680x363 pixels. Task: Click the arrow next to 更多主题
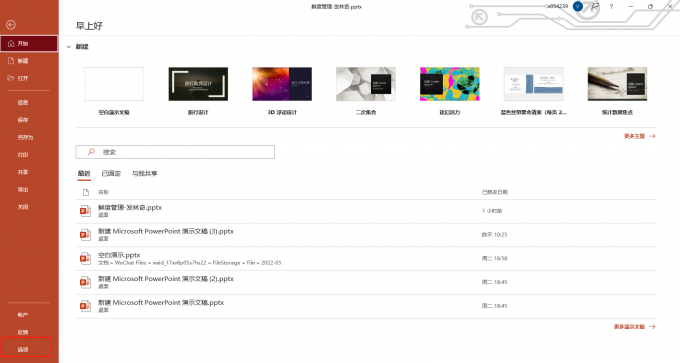(x=652, y=136)
